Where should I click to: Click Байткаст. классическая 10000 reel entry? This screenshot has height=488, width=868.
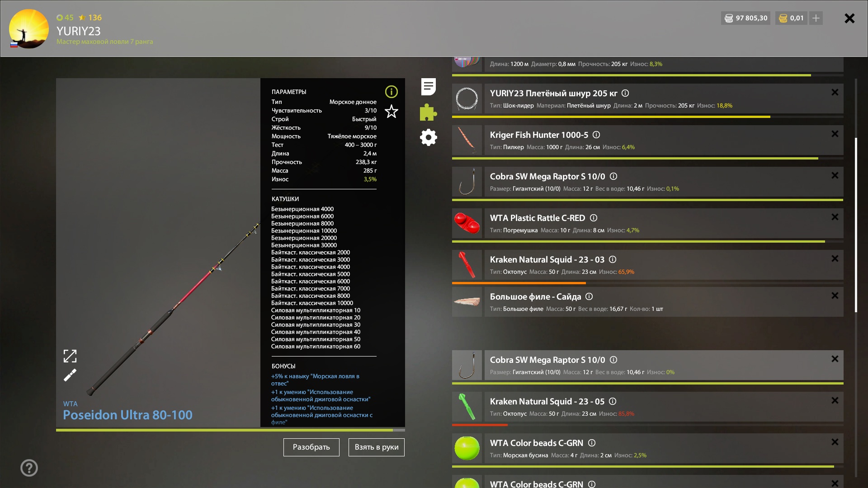click(x=312, y=303)
